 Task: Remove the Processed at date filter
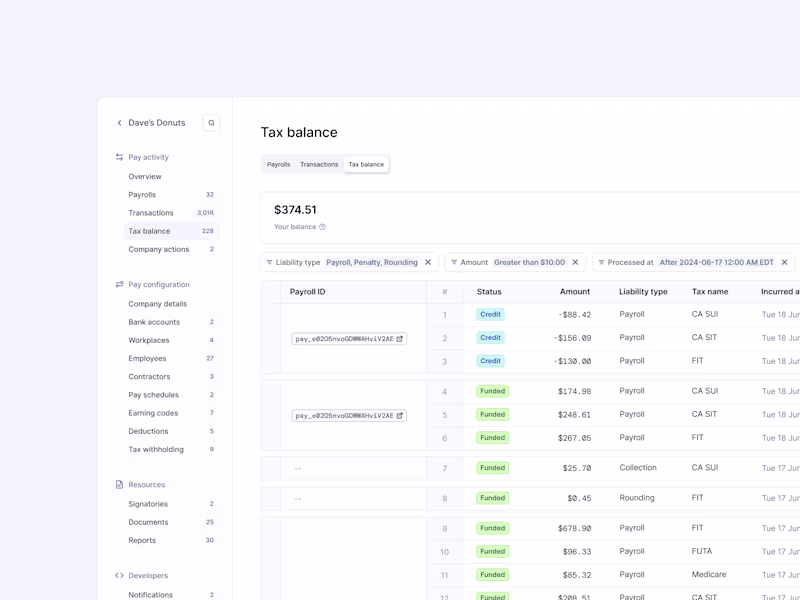785,262
